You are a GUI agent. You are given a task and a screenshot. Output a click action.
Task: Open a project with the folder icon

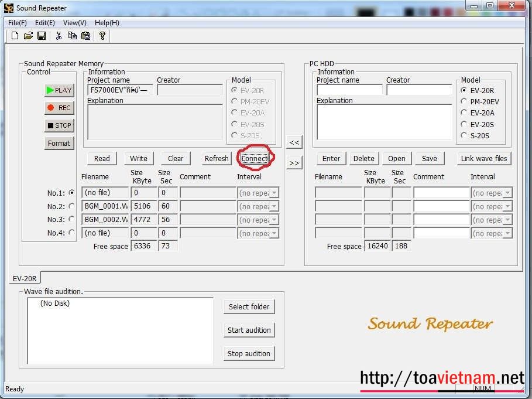(x=28, y=36)
